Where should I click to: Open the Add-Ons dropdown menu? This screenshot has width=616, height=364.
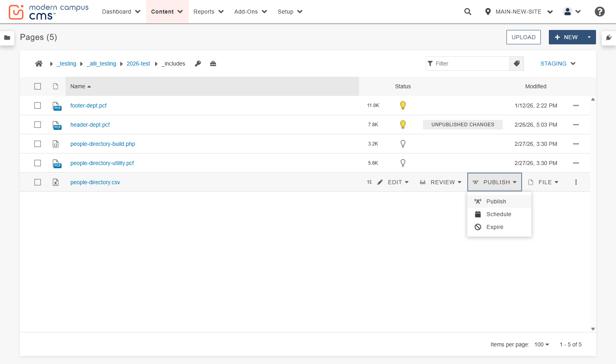coord(251,12)
